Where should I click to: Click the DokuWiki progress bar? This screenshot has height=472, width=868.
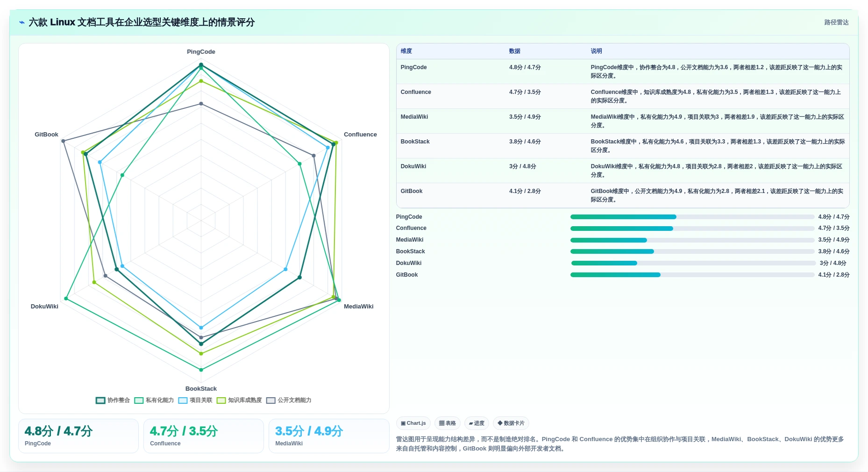point(694,263)
